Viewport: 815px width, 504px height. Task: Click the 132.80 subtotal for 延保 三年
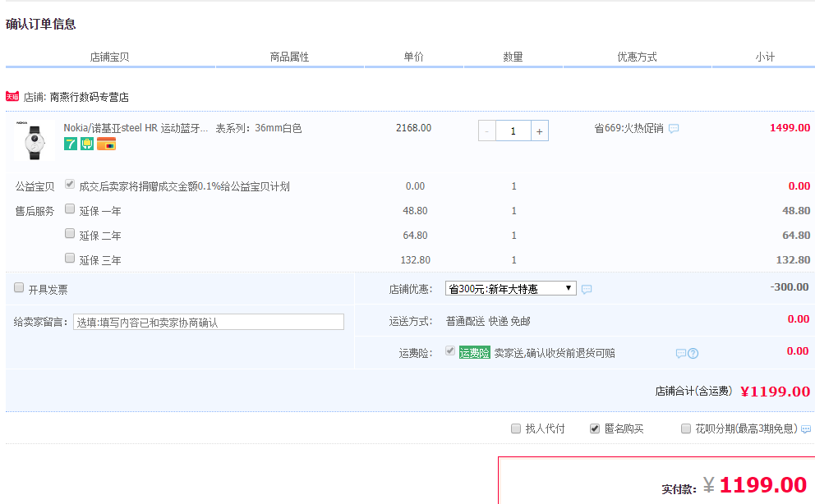pyautogui.click(x=793, y=259)
